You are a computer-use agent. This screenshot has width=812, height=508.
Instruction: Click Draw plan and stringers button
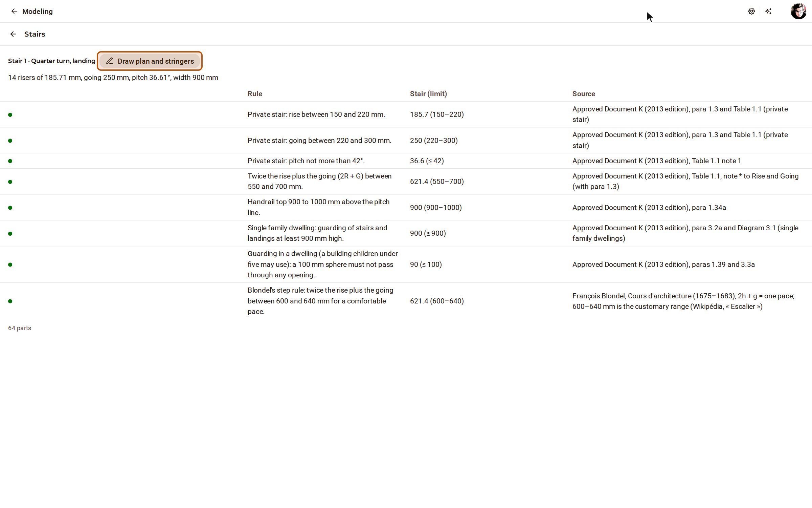150,61
